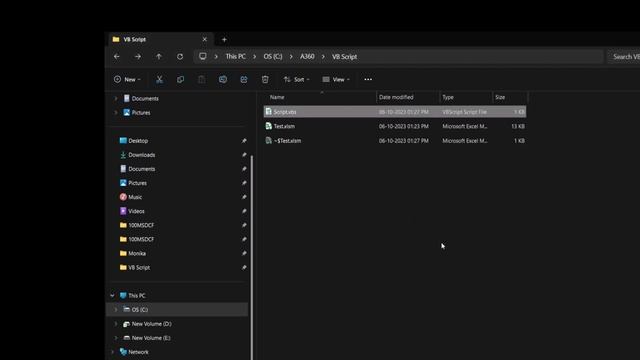Collapse the This PC tree node
This screenshot has height=360, width=640.
click(x=112, y=296)
